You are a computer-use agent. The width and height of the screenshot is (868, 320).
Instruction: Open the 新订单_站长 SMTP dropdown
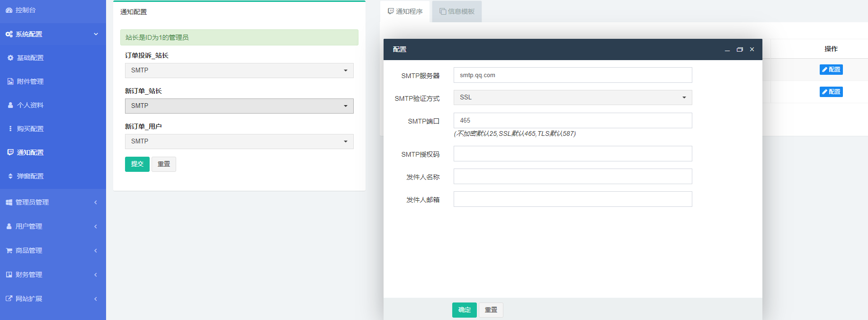pyautogui.click(x=239, y=106)
